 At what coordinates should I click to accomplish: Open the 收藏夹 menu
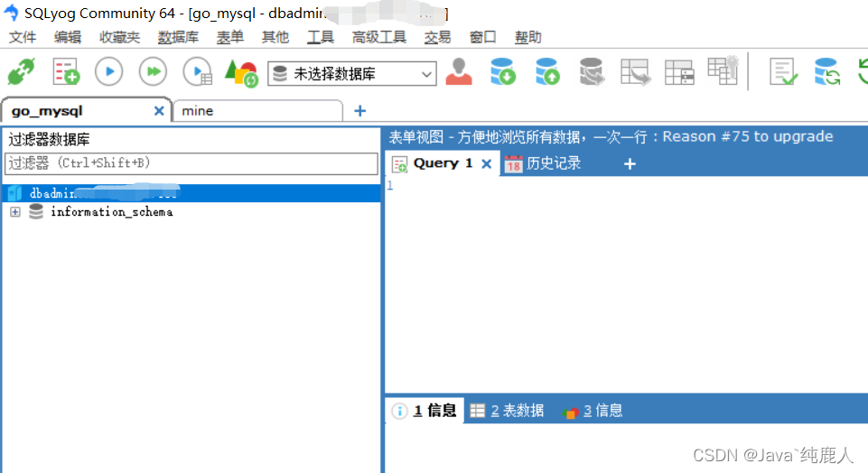[119, 37]
